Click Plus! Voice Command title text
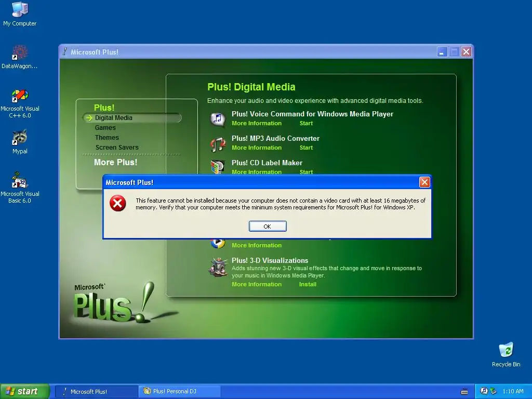Screen dimensions: 532x399 (x=312, y=114)
